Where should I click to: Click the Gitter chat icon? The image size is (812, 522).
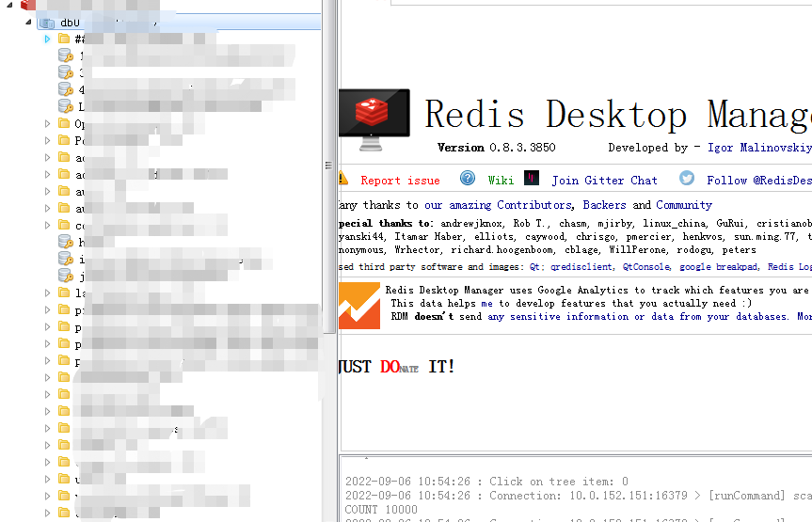click(532, 178)
